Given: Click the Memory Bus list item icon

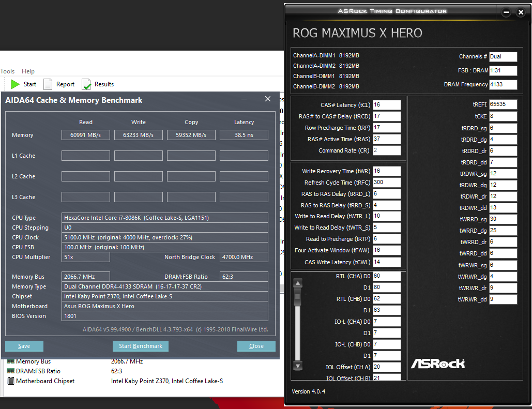Looking at the screenshot, I should point(11,361).
